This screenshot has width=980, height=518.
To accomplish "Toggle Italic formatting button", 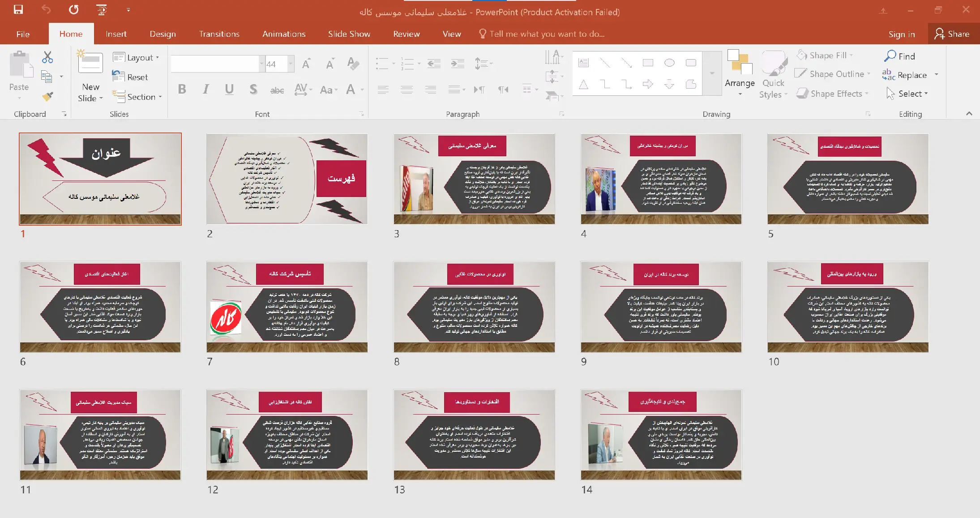I will tap(205, 89).
